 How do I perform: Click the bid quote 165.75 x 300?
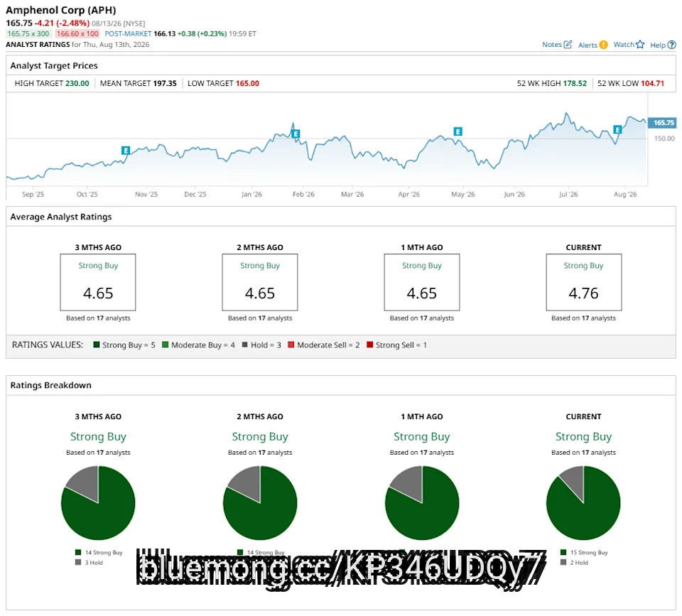pyautogui.click(x=28, y=33)
